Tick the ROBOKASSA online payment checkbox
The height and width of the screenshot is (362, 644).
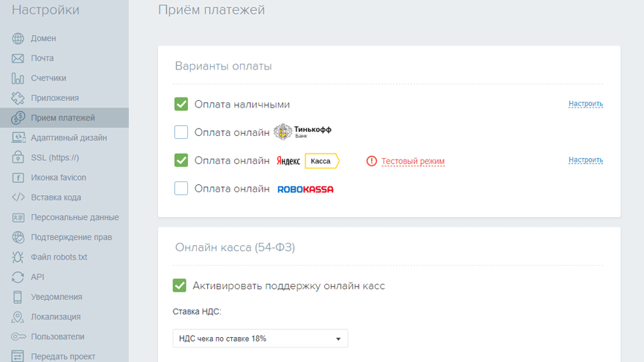click(x=181, y=189)
